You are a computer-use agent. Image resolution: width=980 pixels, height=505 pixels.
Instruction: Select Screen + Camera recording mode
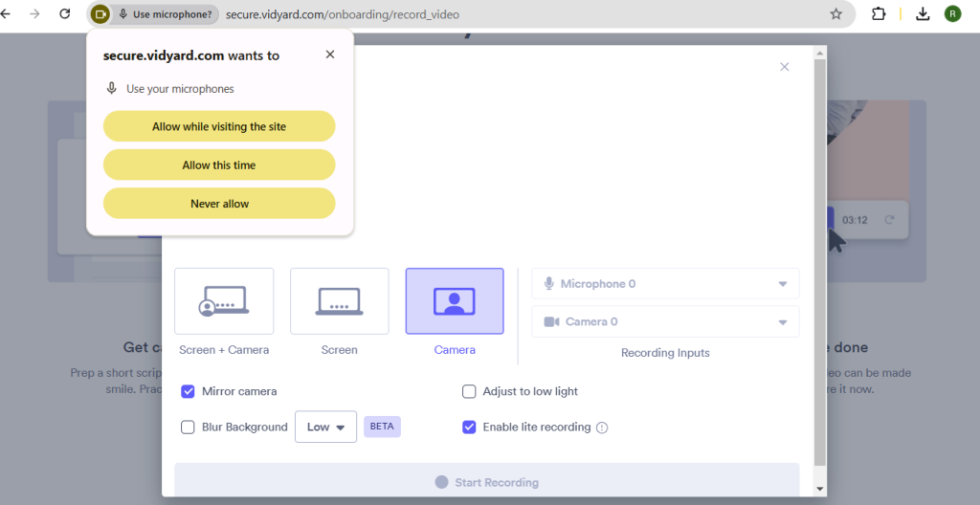point(224,301)
